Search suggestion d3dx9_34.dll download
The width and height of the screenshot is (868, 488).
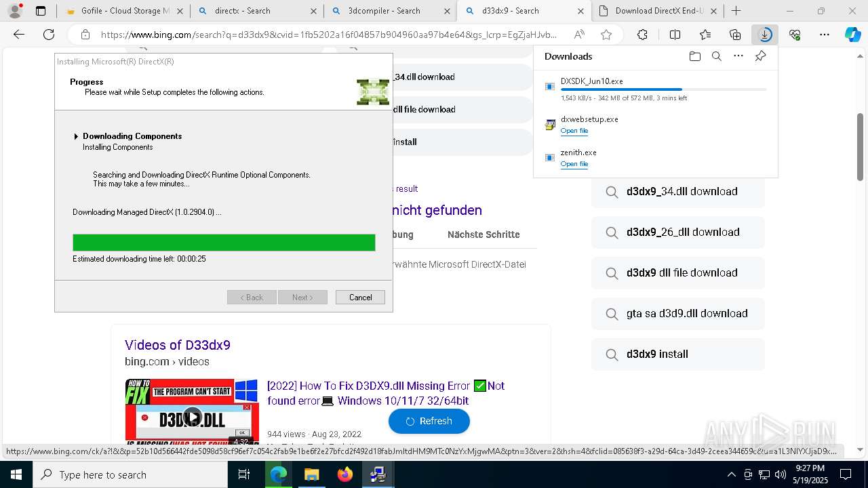[678, 191]
